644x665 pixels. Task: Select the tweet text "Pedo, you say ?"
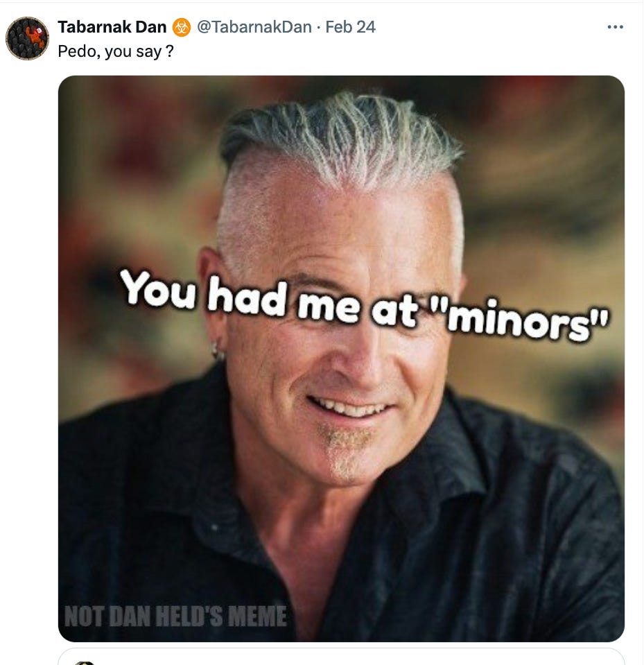[x=116, y=52]
